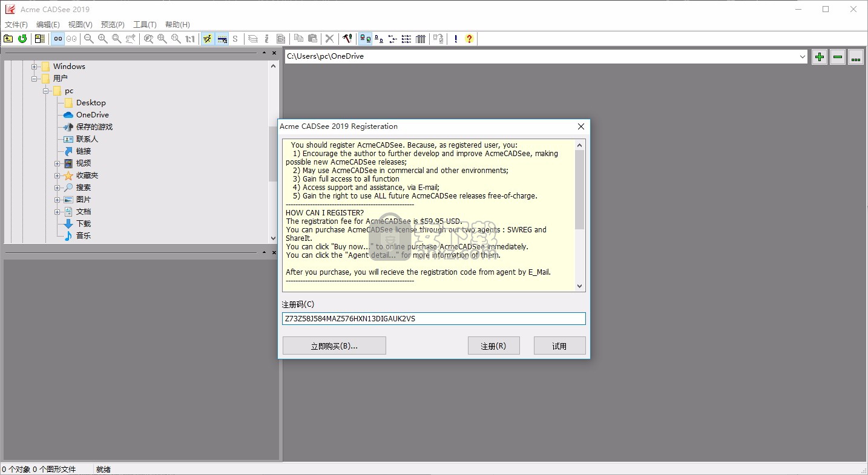Click the up-folder icon in the toolbar
The height and width of the screenshot is (475, 868).
pyautogui.click(x=8, y=39)
